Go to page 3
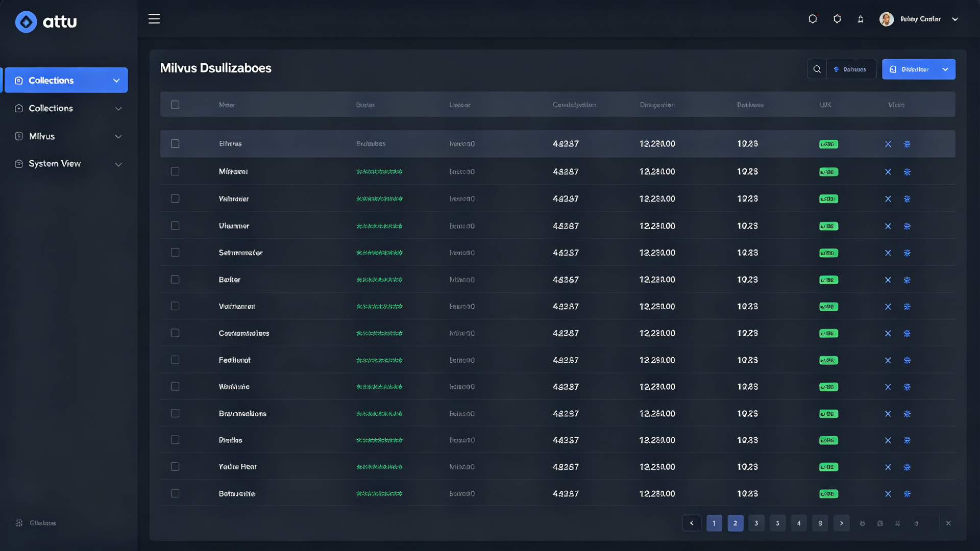 (756, 523)
